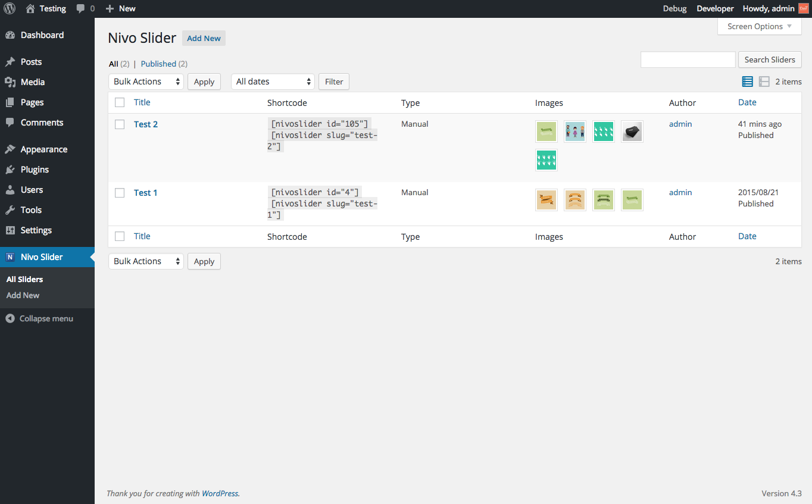Filter by Published sliders tab

point(158,64)
